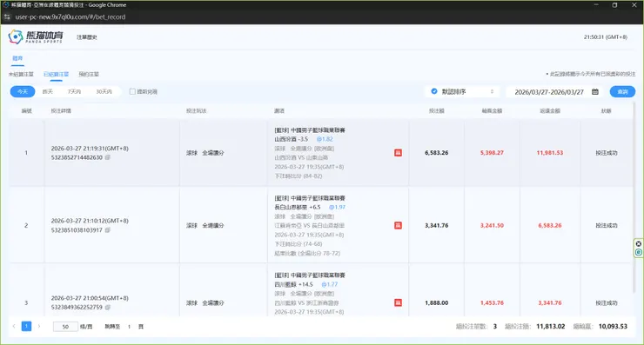
Task: Click the Panda Sports logo
Action: click(x=36, y=36)
